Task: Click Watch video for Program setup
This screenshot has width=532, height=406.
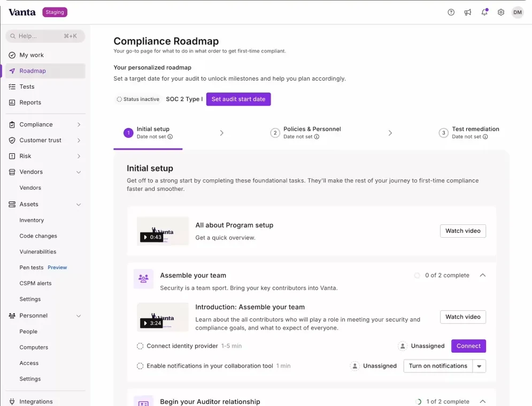Action: (463, 231)
